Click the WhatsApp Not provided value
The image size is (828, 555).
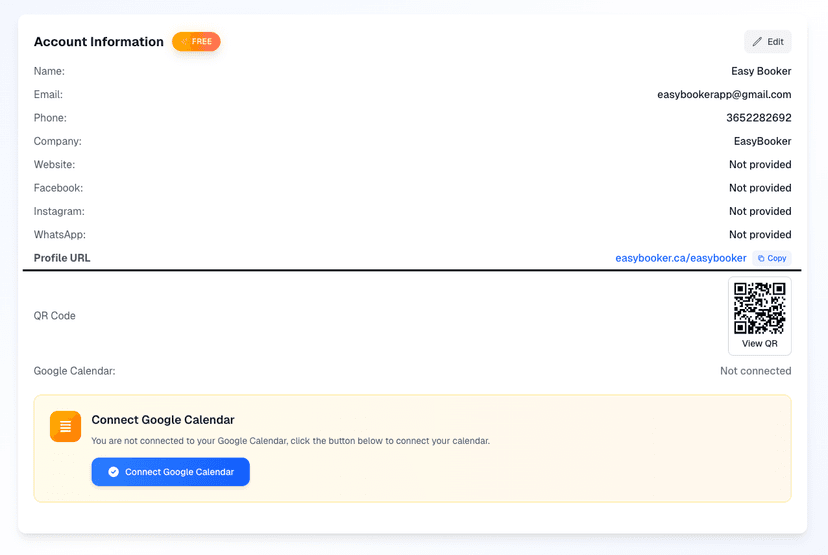click(760, 235)
